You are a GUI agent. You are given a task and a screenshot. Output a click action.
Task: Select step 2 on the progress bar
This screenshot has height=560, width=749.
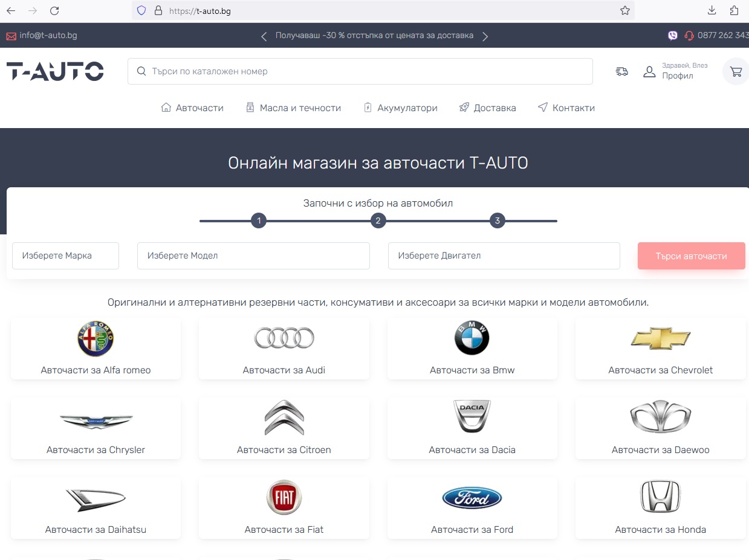[x=378, y=220]
